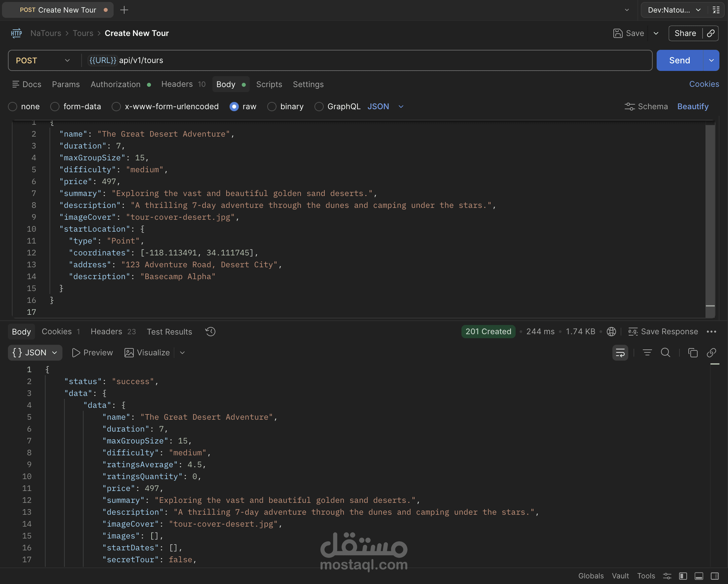This screenshot has height=584, width=728.
Task: Open the Send button dropdown arrow
Action: pos(711,60)
